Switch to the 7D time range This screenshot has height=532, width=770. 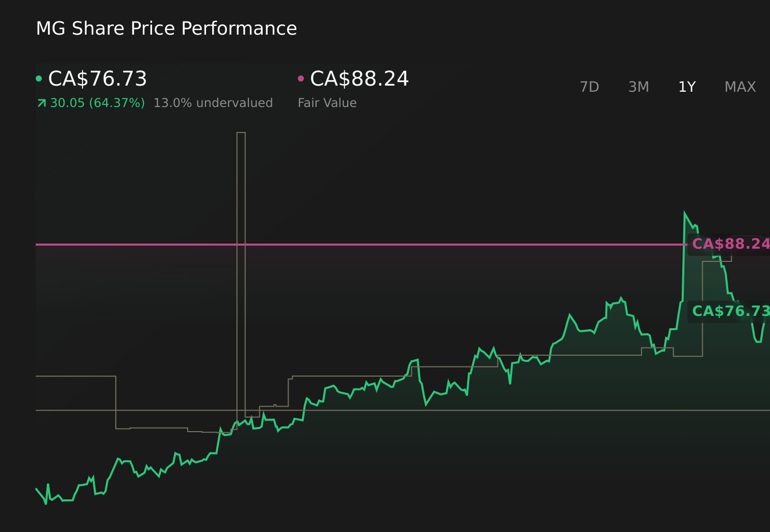[589, 87]
